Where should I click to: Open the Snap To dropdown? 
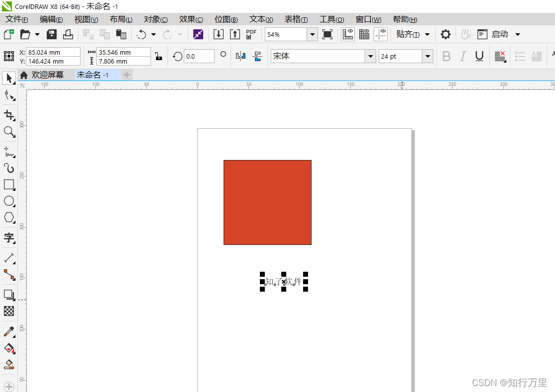click(x=413, y=34)
